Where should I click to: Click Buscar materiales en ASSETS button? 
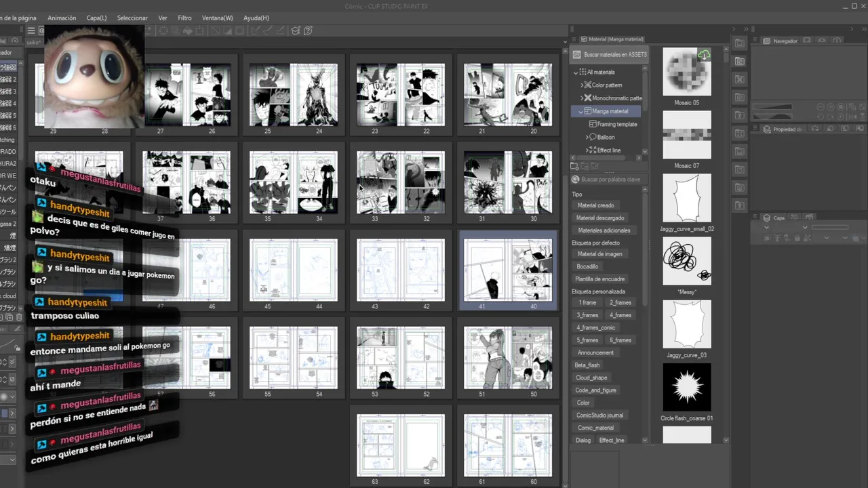[x=610, y=54]
